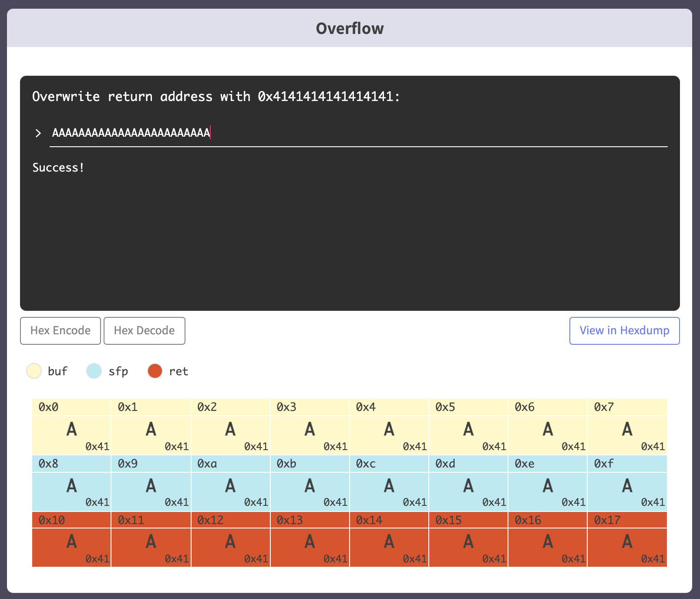Click the Overflow title heading
Image resolution: width=700 pixels, height=599 pixels.
pos(350,28)
